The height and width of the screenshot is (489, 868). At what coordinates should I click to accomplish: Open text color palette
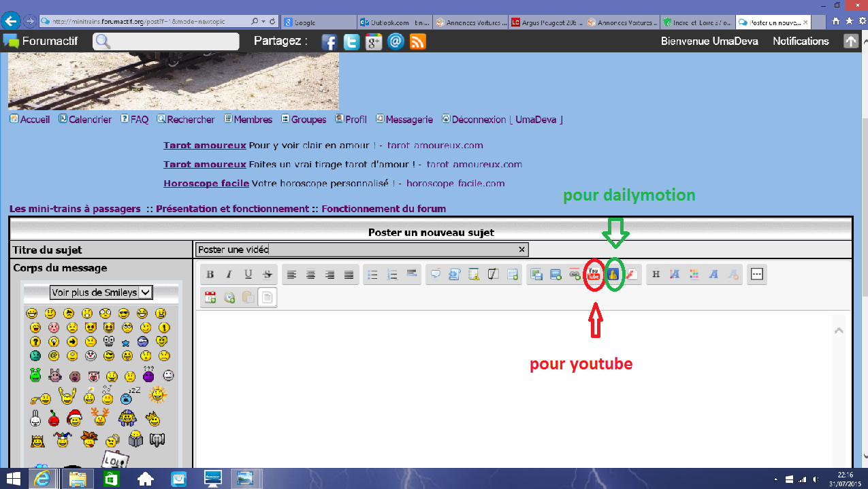coord(694,275)
